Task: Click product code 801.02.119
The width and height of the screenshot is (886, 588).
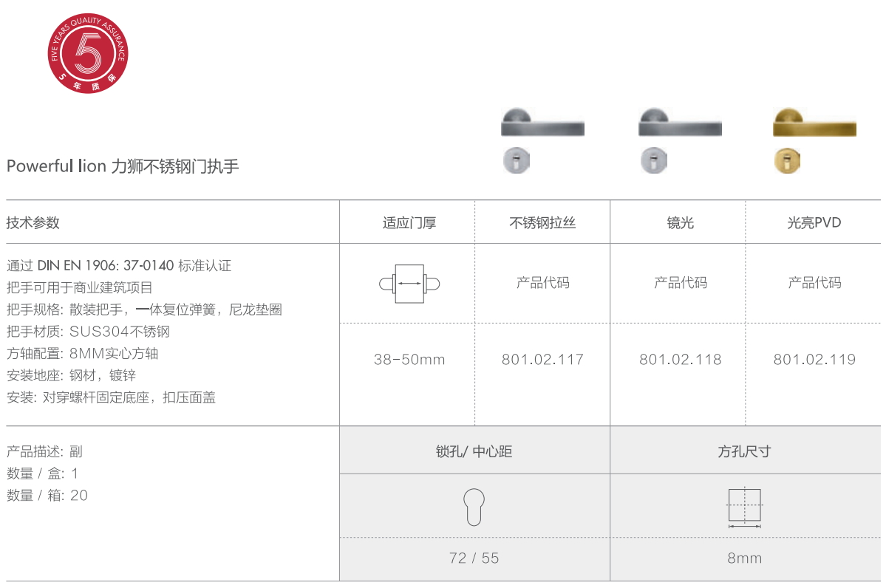Action: tap(814, 360)
